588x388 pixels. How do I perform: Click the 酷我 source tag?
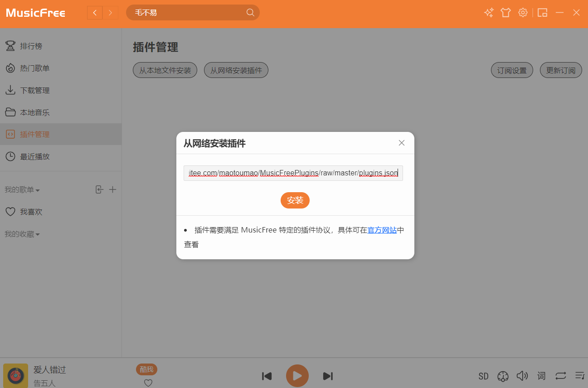click(x=146, y=369)
